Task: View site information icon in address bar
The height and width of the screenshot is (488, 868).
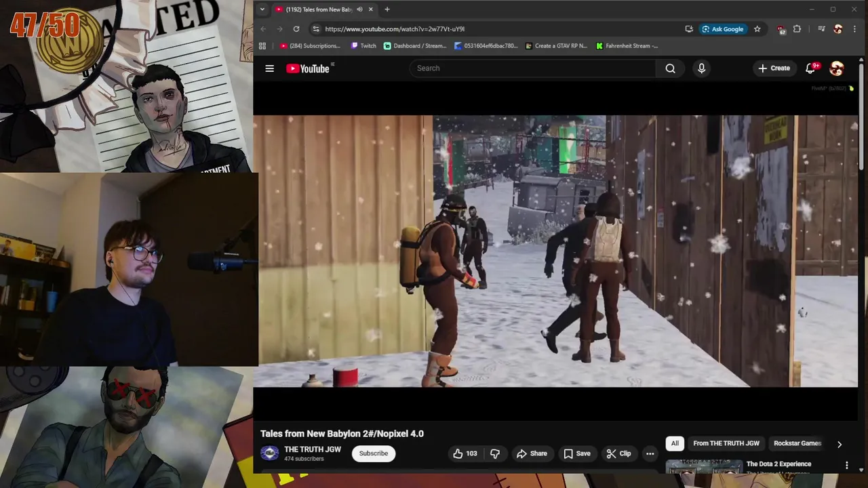Action: click(x=315, y=29)
